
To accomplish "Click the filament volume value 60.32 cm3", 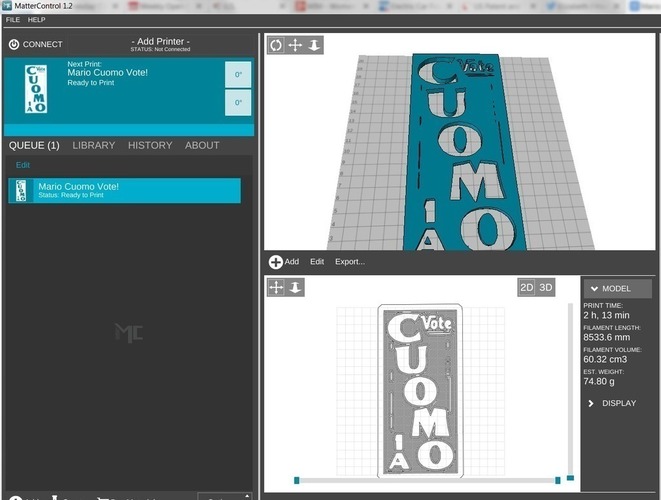I will point(605,359).
